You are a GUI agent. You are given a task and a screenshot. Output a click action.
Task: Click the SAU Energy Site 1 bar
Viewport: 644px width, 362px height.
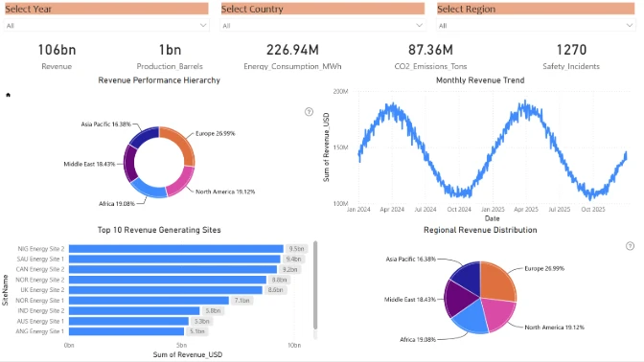174,259
